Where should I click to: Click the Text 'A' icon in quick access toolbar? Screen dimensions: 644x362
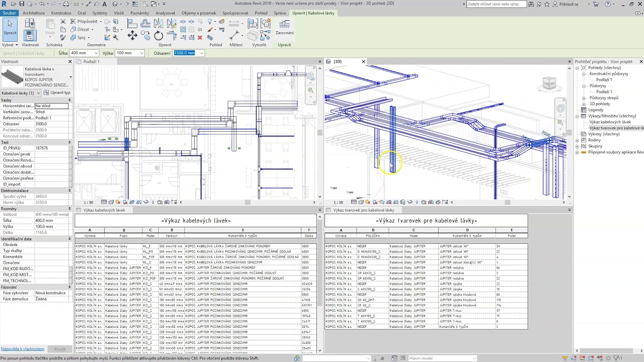click(104, 4)
